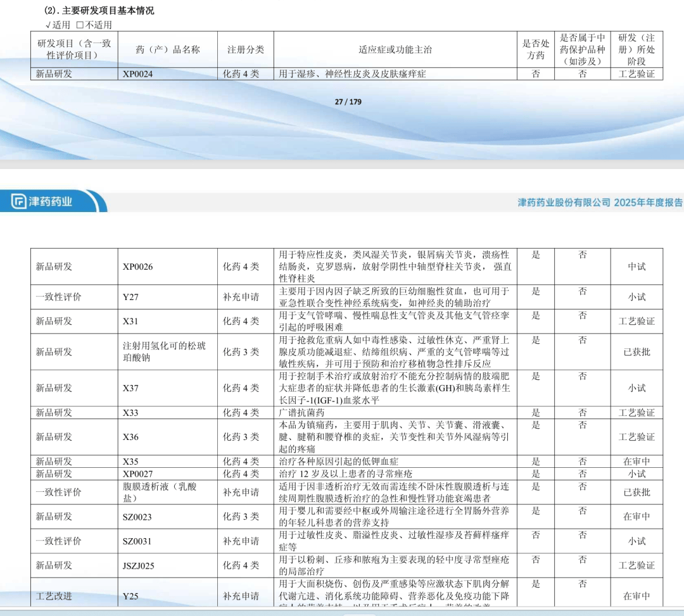Click the section heading 主要研发项目基本情况
Viewport: 684px width, 616px height.
pyautogui.click(x=108, y=11)
